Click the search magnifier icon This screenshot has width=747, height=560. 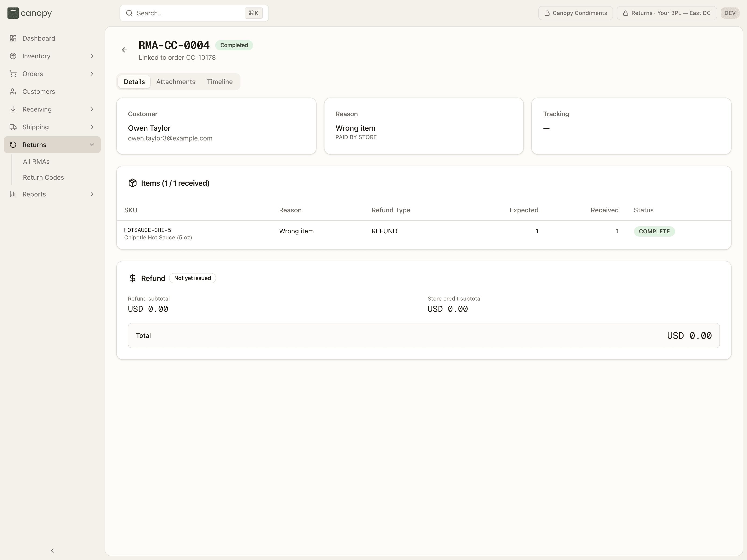(x=129, y=13)
